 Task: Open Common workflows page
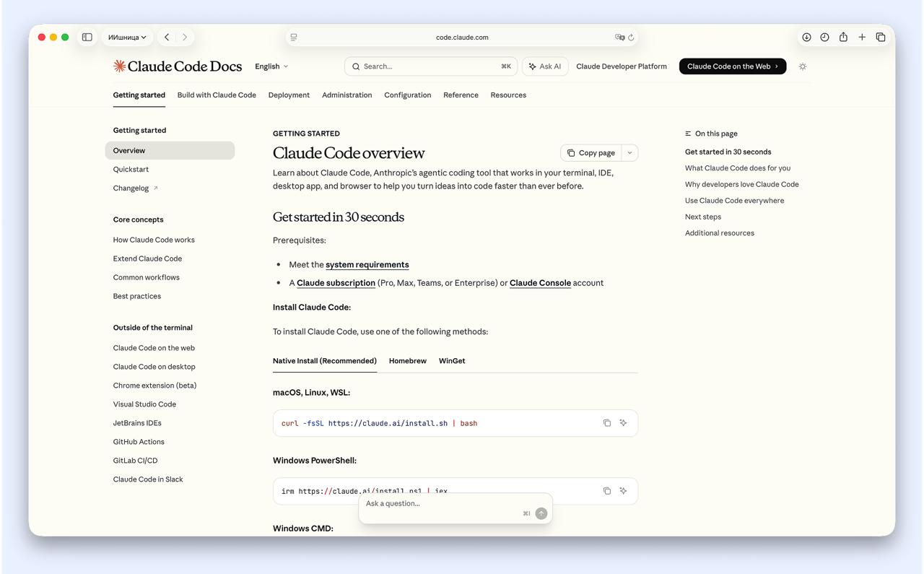[147, 277]
